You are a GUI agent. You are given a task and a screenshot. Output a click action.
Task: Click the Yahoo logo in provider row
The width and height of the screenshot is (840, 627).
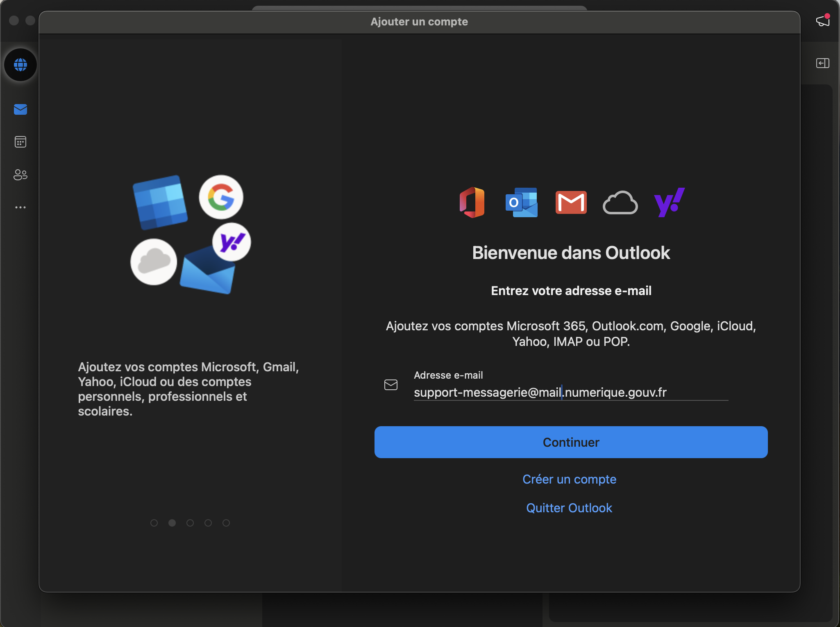[x=670, y=202]
